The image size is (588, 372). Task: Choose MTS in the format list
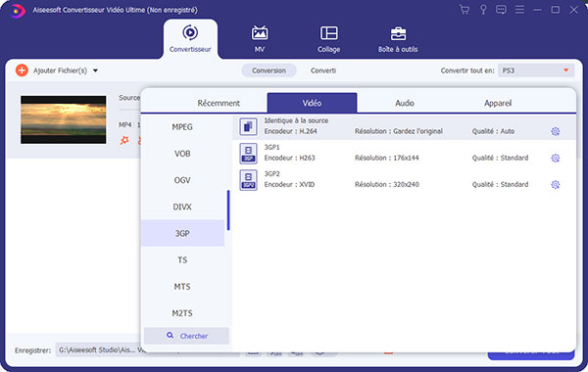[182, 287]
